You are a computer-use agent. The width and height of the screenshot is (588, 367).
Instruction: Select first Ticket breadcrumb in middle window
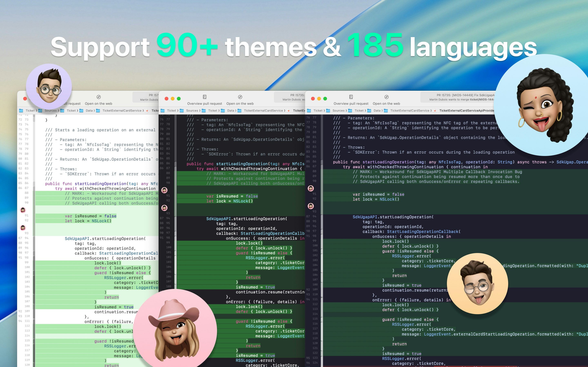click(x=171, y=111)
